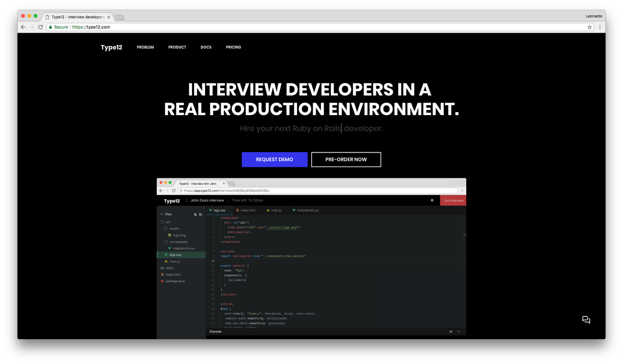Open the Chrome three-dot menu

600,27
